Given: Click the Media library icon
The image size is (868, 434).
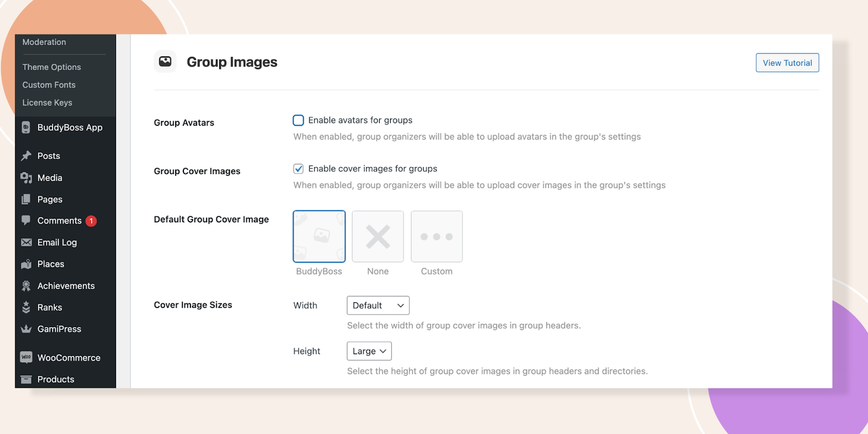Looking at the screenshot, I should (x=26, y=177).
